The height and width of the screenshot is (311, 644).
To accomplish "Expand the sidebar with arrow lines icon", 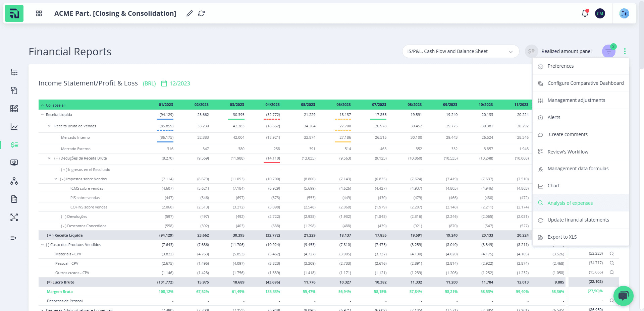I will 13,238.
